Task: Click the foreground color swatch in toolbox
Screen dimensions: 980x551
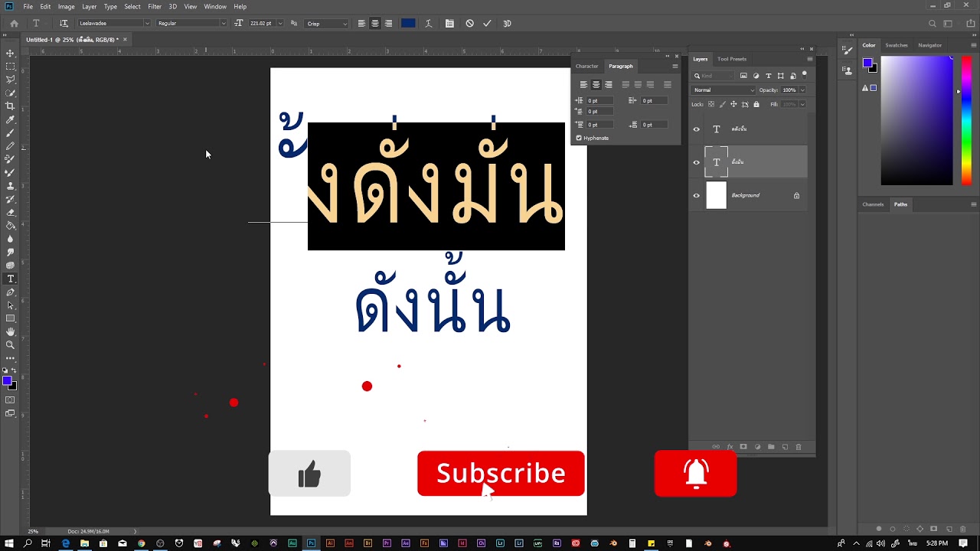Action: point(8,381)
